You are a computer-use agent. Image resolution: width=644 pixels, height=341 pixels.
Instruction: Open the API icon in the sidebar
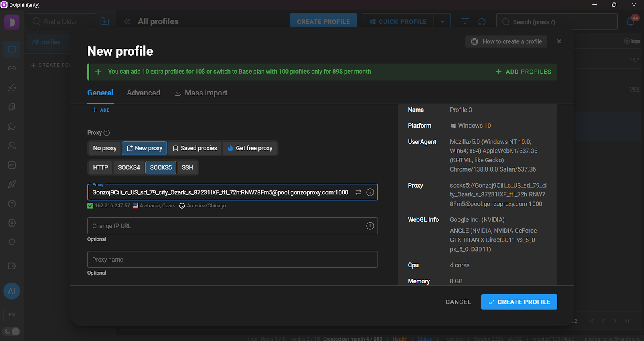pyautogui.click(x=12, y=165)
